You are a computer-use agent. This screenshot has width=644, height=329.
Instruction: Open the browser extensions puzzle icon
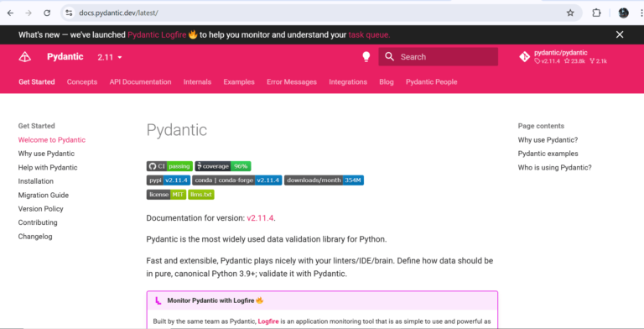[x=596, y=13]
